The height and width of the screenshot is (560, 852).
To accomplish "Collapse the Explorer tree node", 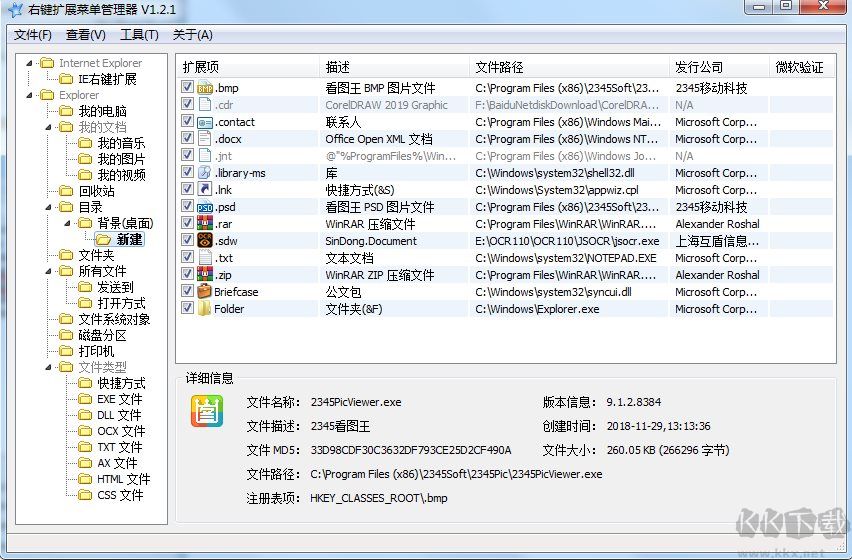I will (29, 96).
